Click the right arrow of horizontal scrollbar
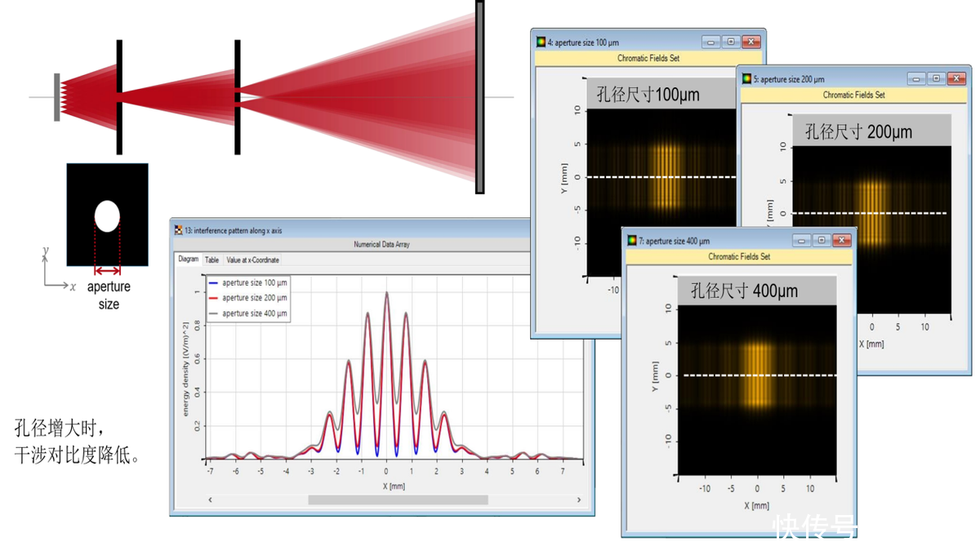 tap(580, 499)
